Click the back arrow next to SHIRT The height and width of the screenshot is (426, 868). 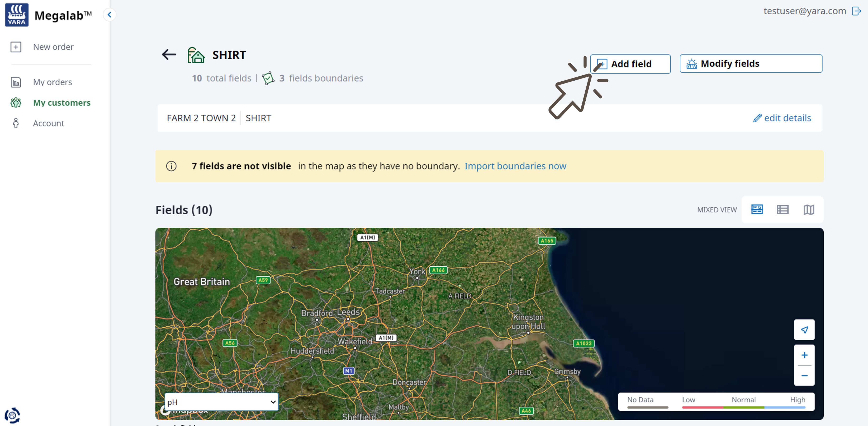point(169,54)
